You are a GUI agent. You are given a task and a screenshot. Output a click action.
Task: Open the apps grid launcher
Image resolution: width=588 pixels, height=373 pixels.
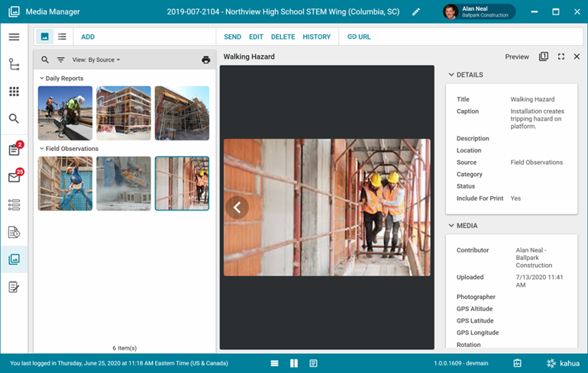pyautogui.click(x=14, y=92)
